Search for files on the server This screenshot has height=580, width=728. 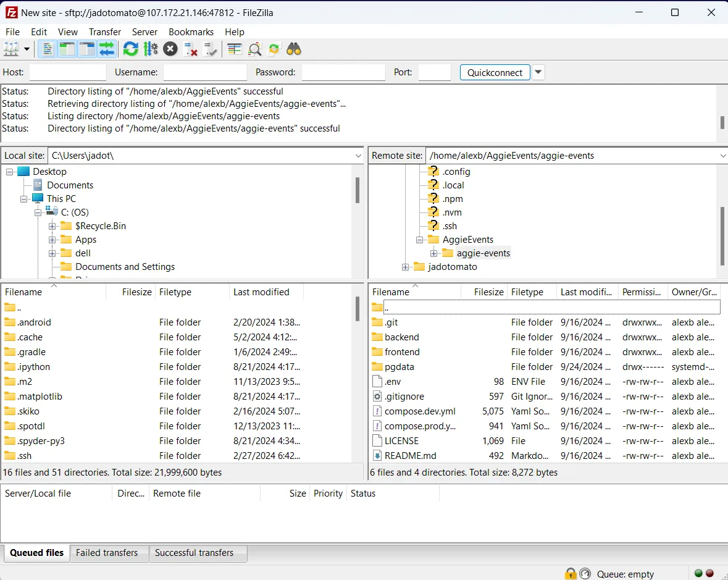[294, 49]
